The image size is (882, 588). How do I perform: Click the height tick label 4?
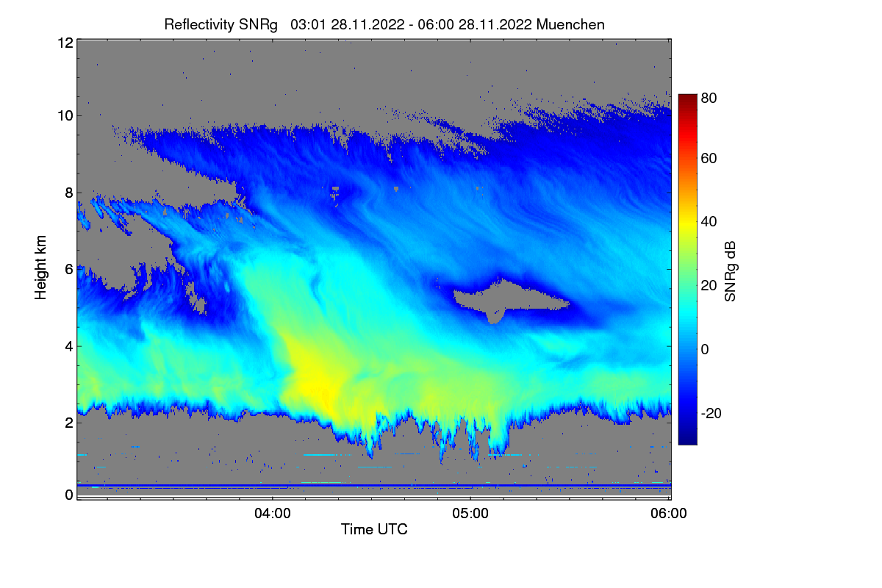(69, 346)
